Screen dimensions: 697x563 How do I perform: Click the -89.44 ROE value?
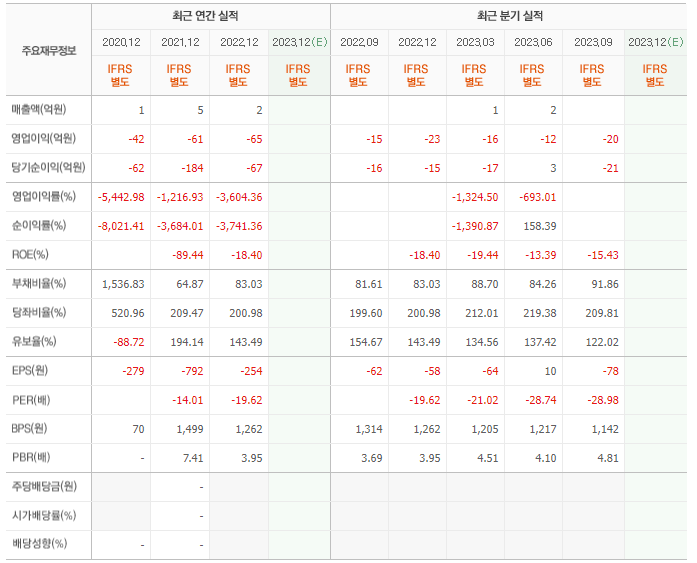188,255
